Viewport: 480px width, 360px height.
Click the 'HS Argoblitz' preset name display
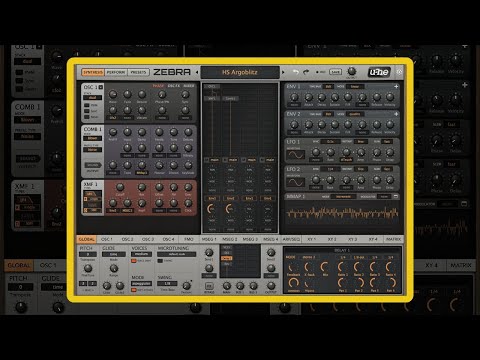(240, 72)
